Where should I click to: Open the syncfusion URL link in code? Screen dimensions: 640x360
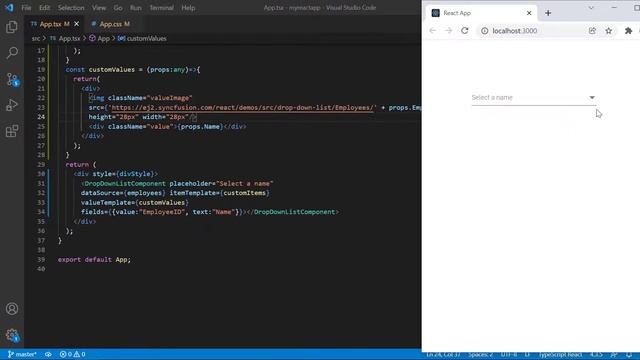click(242, 107)
